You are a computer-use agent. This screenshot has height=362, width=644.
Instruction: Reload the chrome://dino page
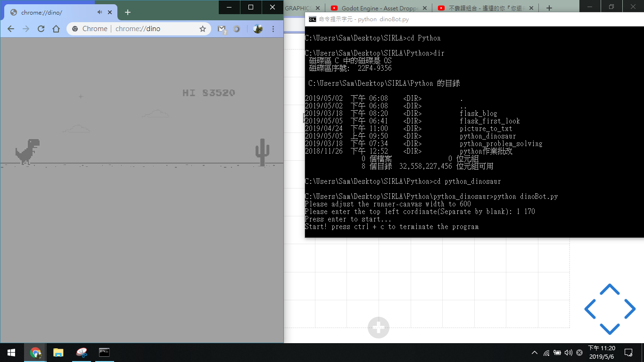point(41,29)
